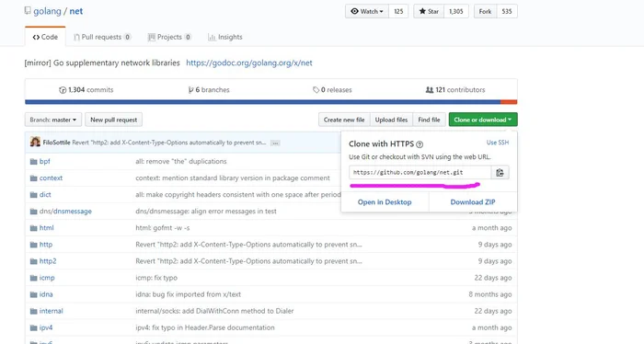Click the FiloSottile avatar thumbnail
The height and width of the screenshot is (344, 644).
[35, 142]
